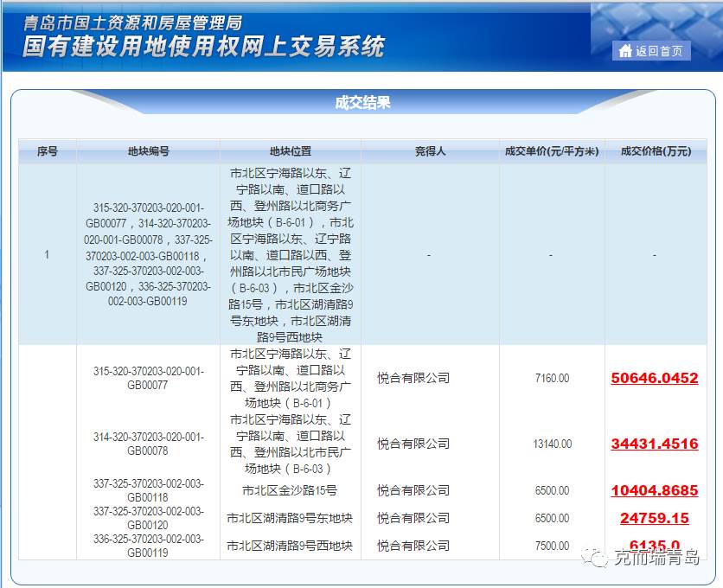Click unit price 13140.00

click(552, 444)
